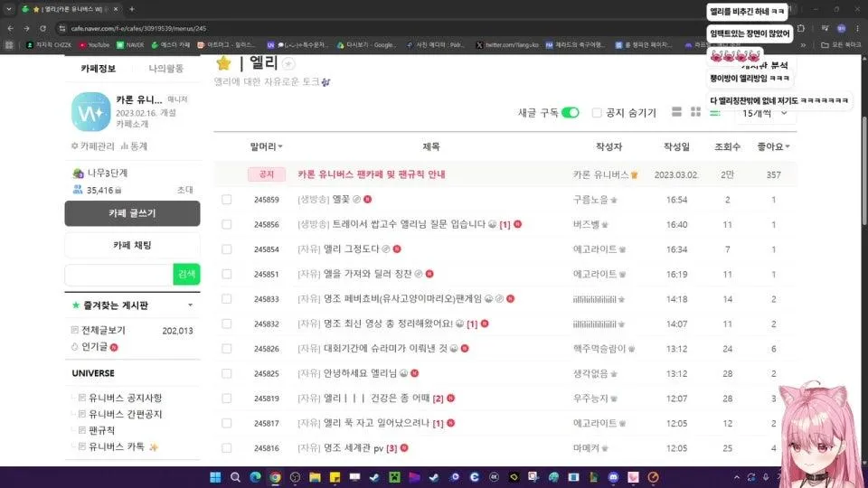Select checkbox for post 245833
The image size is (868, 488).
(x=226, y=299)
